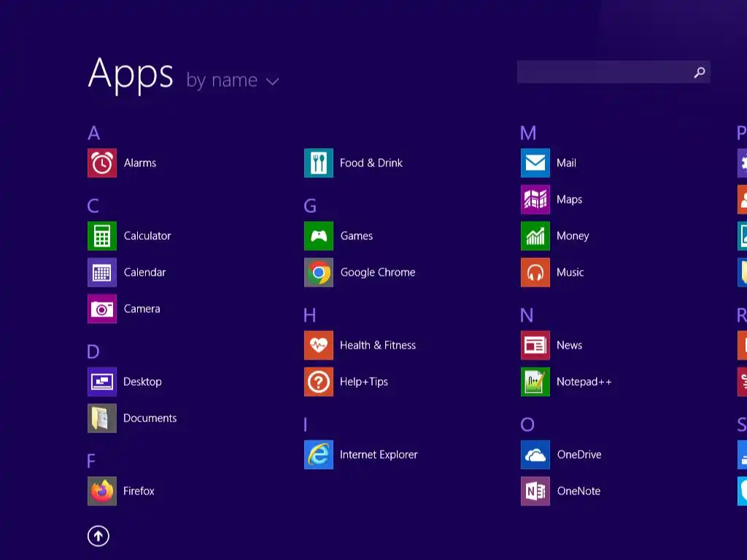Click the "Firefox" text label
This screenshot has height=560, width=747.
point(139,491)
